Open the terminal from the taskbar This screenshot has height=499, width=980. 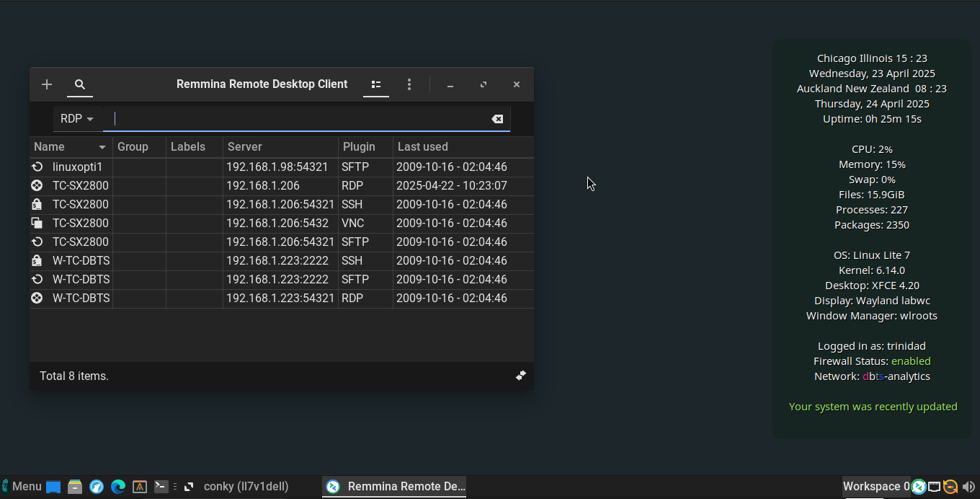coord(161,487)
